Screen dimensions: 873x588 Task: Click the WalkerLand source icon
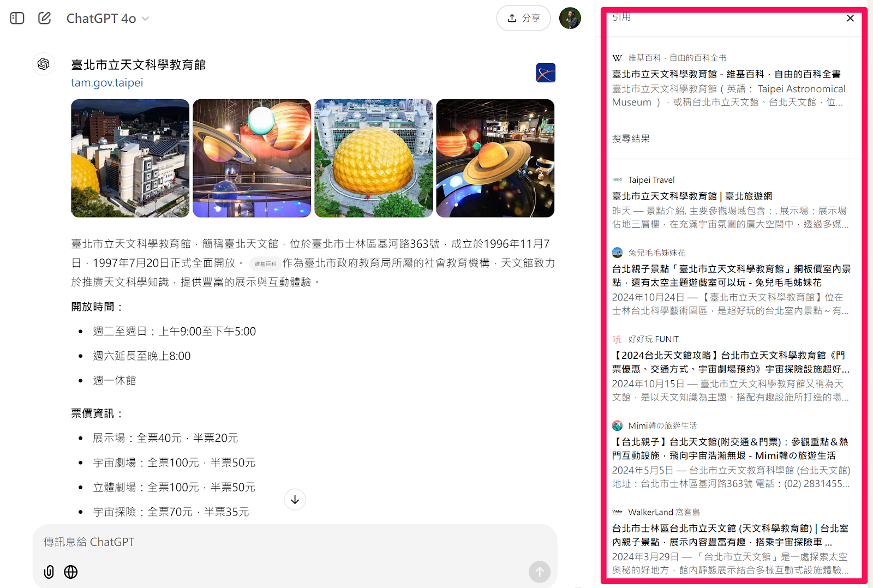pos(617,512)
